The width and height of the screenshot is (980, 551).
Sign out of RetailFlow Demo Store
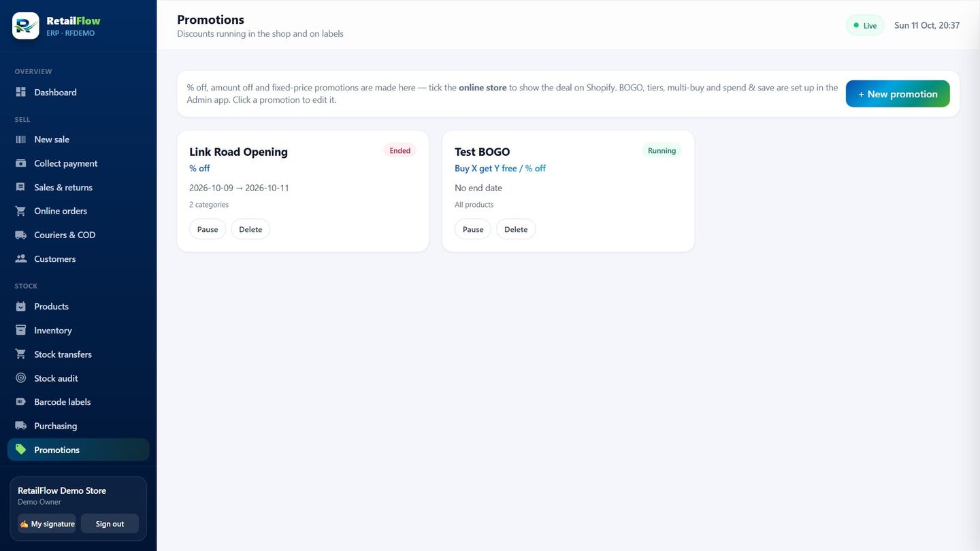click(110, 524)
